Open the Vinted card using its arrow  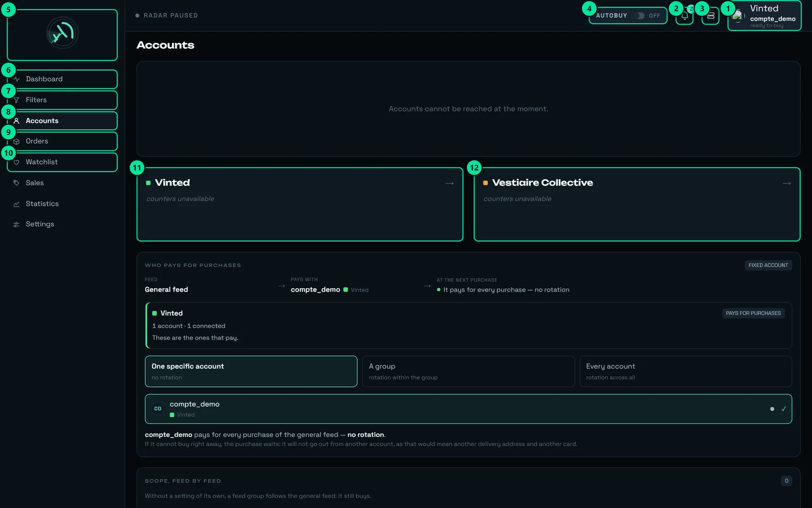pyautogui.click(x=449, y=183)
